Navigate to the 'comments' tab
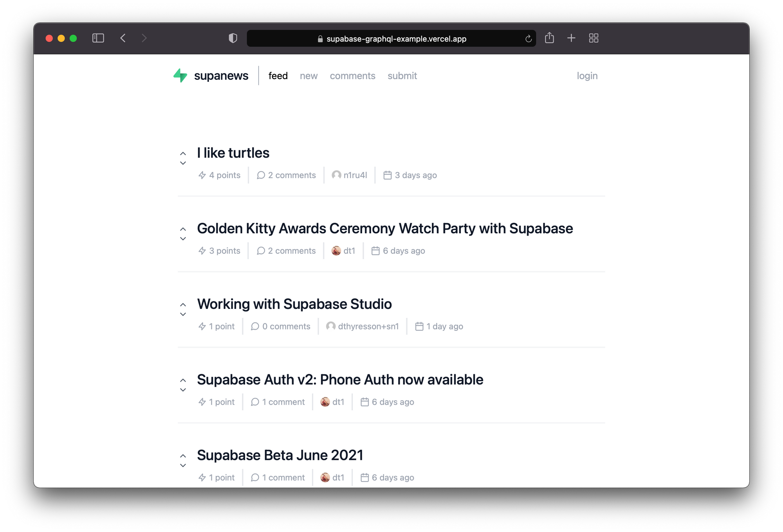The height and width of the screenshot is (532, 783). click(x=352, y=76)
